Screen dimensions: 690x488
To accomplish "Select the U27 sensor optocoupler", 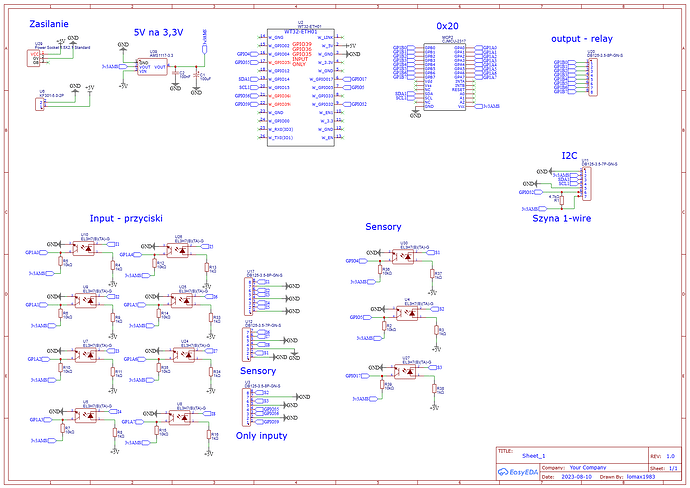I will 405,371.
